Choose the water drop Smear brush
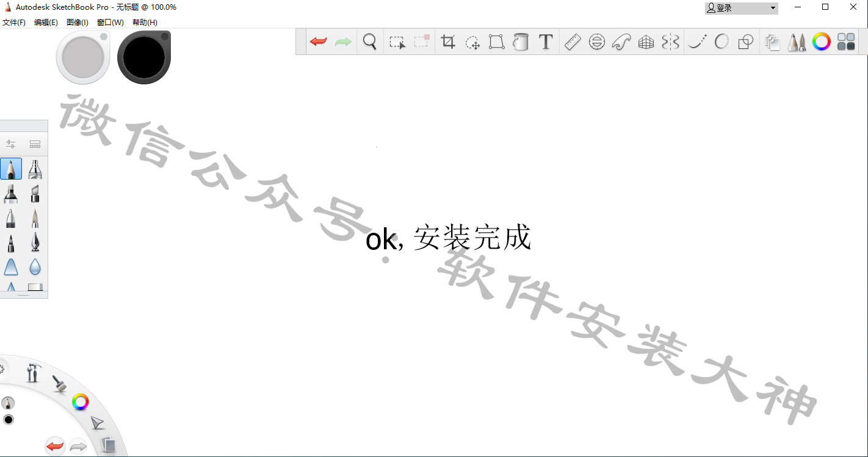 point(35,267)
